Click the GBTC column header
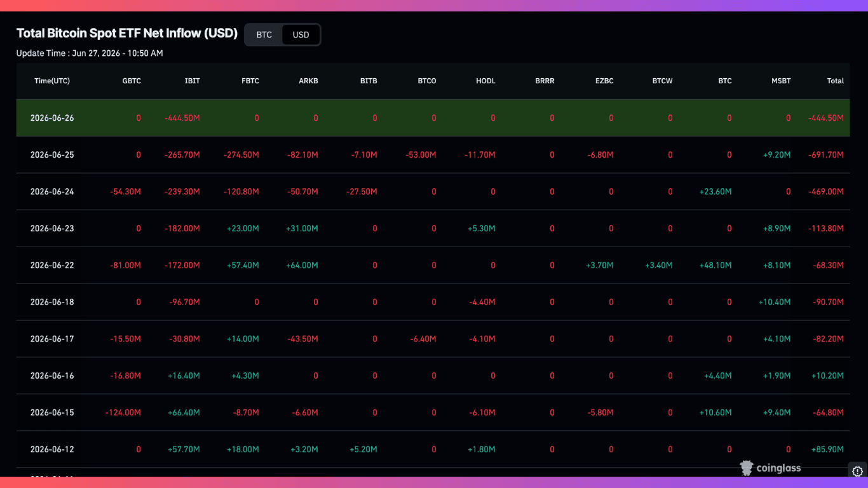Screen dimensions: 868x488 click(132, 81)
